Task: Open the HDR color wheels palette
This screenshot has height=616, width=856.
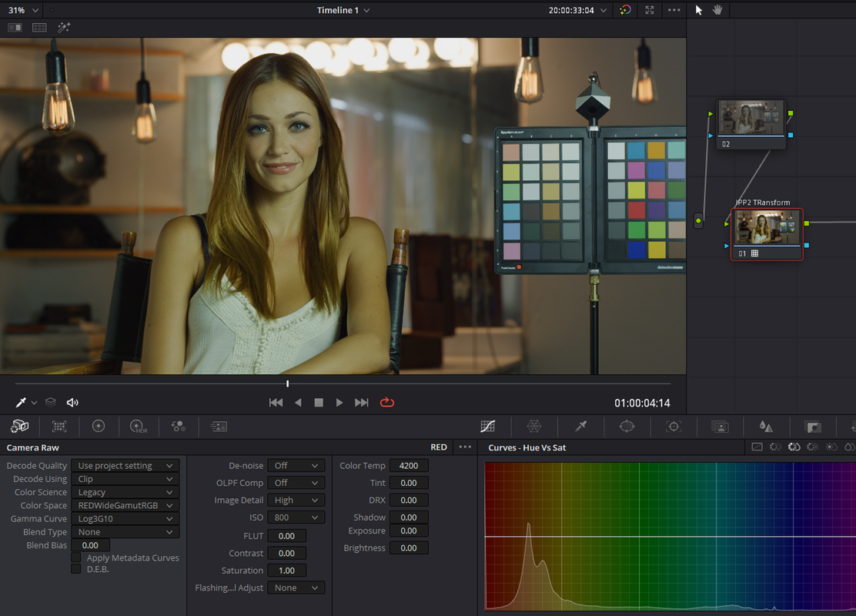Action: 139,426
